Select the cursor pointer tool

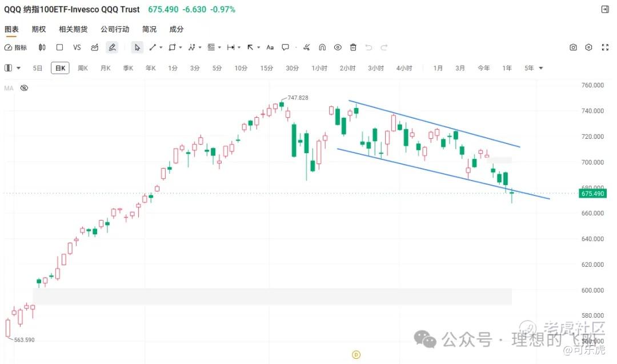[137, 47]
